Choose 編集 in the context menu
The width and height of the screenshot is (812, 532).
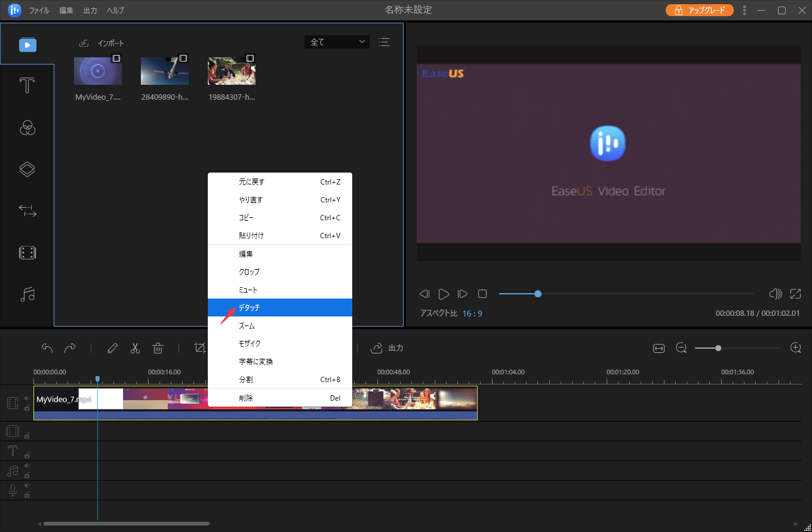(x=280, y=254)
